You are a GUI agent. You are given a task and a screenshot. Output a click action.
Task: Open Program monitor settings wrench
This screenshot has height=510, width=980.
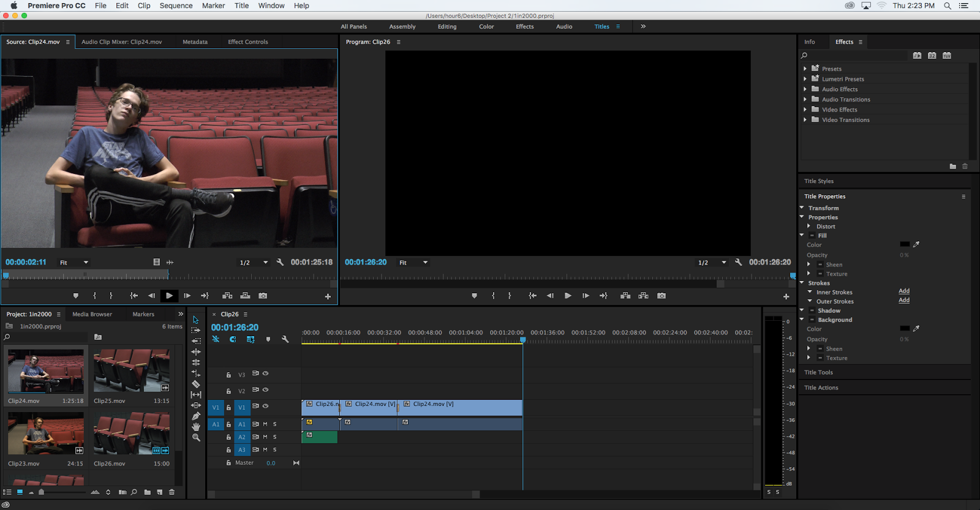pyautogui.click(x=738, y=262)
